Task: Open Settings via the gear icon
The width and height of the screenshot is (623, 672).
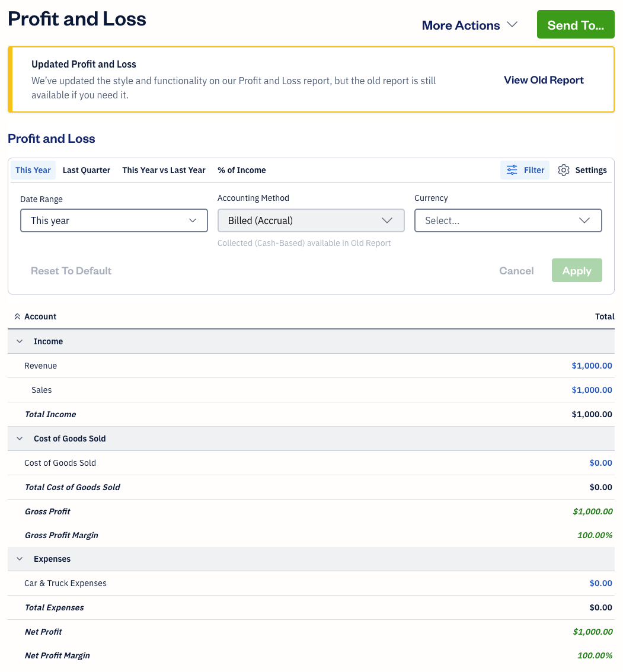Action: click(564, 170)
